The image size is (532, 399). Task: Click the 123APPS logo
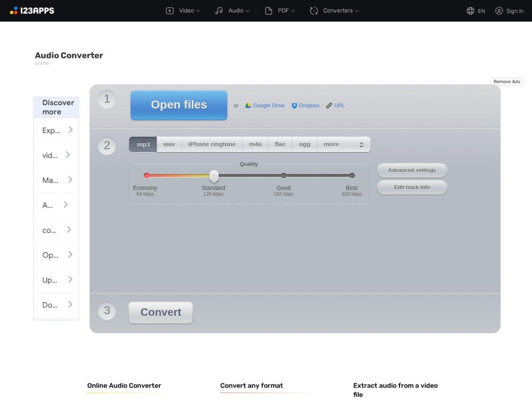tap(32, 11)
